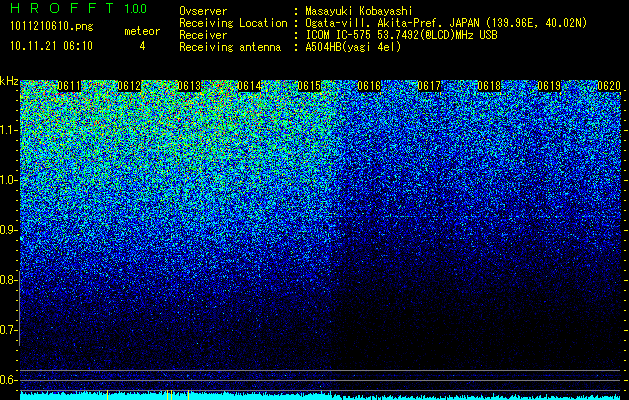
Task: Click the 0614 time marker
Action: coord(249,86)
